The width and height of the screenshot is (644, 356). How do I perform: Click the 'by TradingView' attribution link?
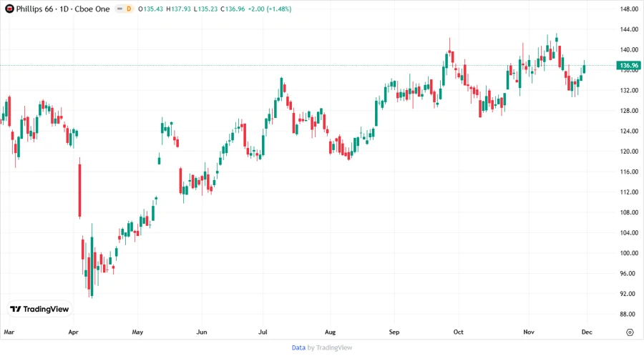pos(330,347)
